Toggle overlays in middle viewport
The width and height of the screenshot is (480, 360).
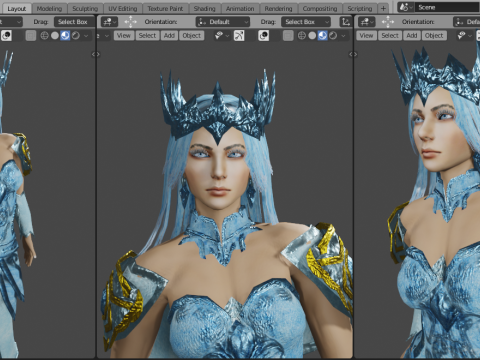point(263,35)
